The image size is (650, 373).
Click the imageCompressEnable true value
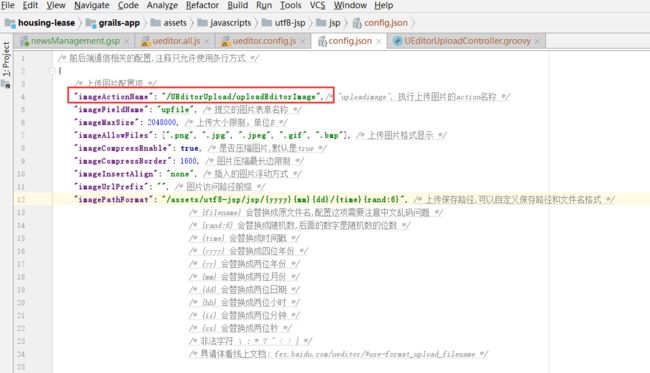(x=189, y=148)
